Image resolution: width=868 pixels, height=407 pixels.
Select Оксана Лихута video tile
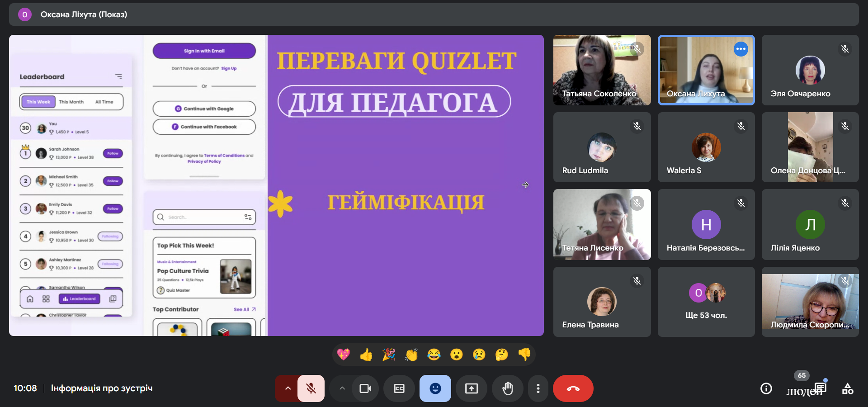point(706,70)
